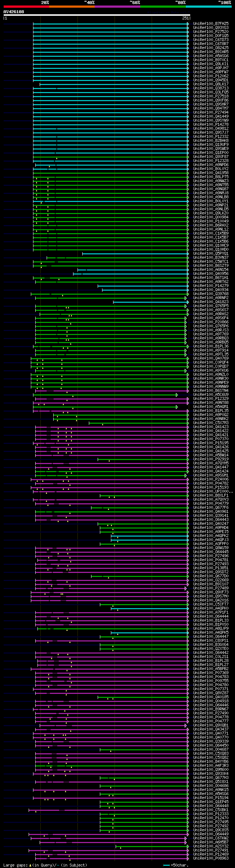Select hit label UniRef100_Q9SHR7
This screenshot has width=235, height=868.
tap(211, 104)
